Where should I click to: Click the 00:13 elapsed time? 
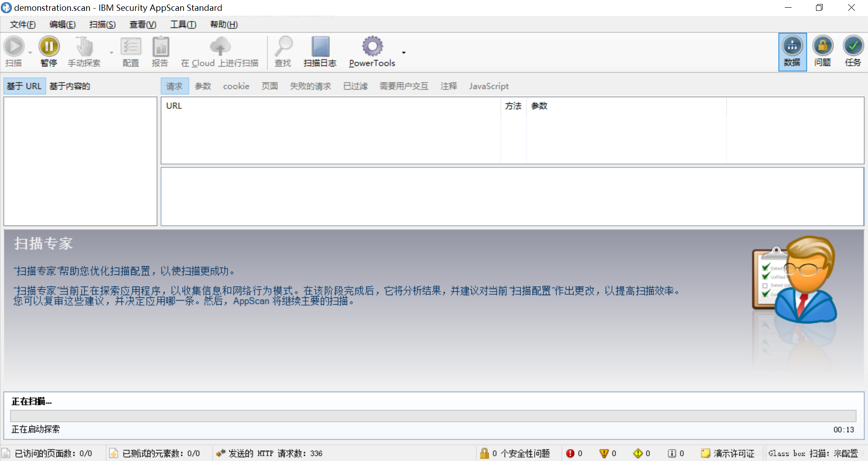(844, 430)
